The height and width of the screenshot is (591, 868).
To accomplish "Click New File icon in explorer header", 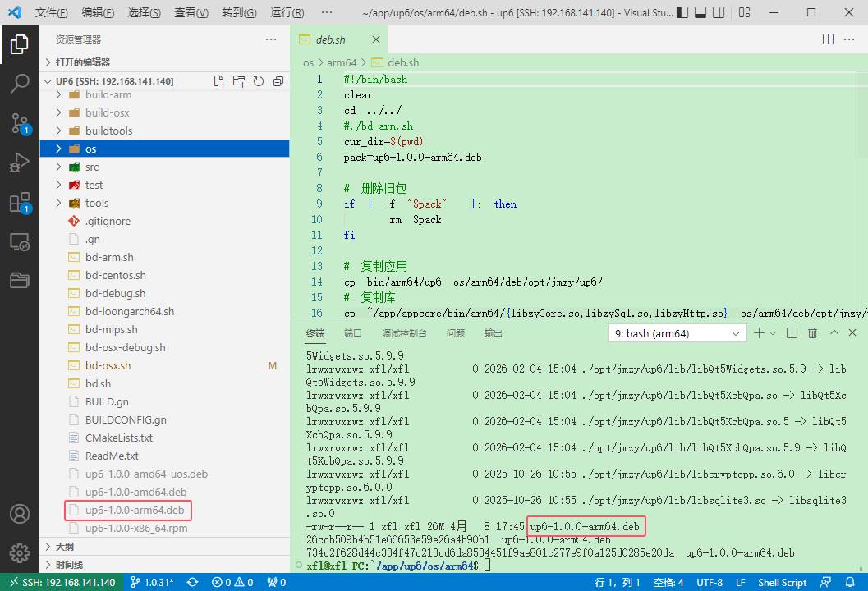I will point(219,81).
